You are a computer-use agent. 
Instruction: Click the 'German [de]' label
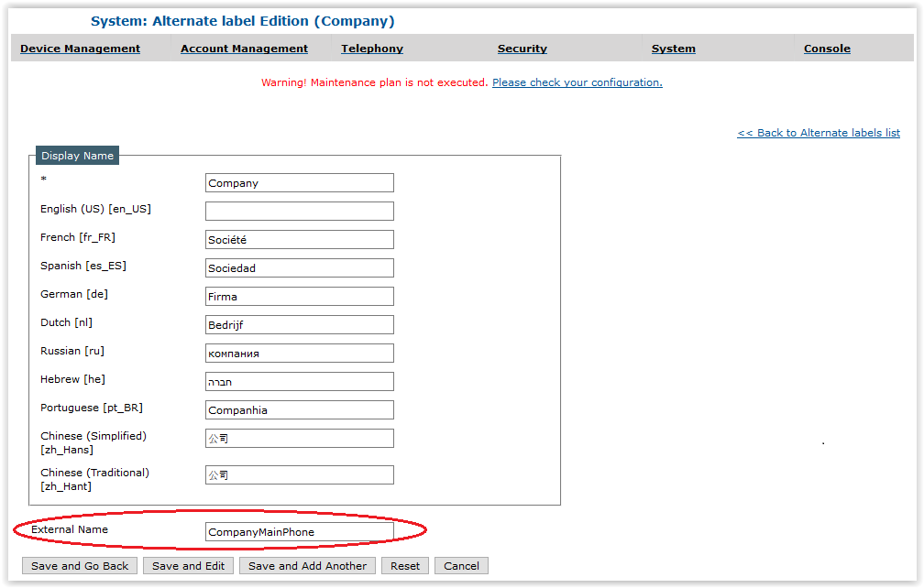click(74, 294)
